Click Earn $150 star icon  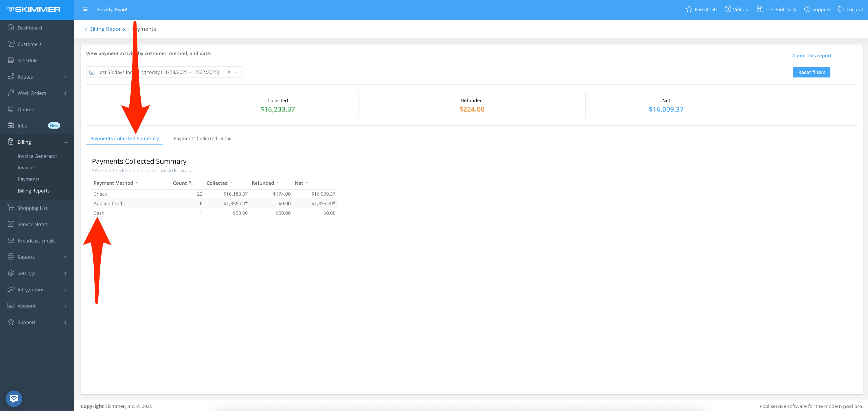pos(689,9)
